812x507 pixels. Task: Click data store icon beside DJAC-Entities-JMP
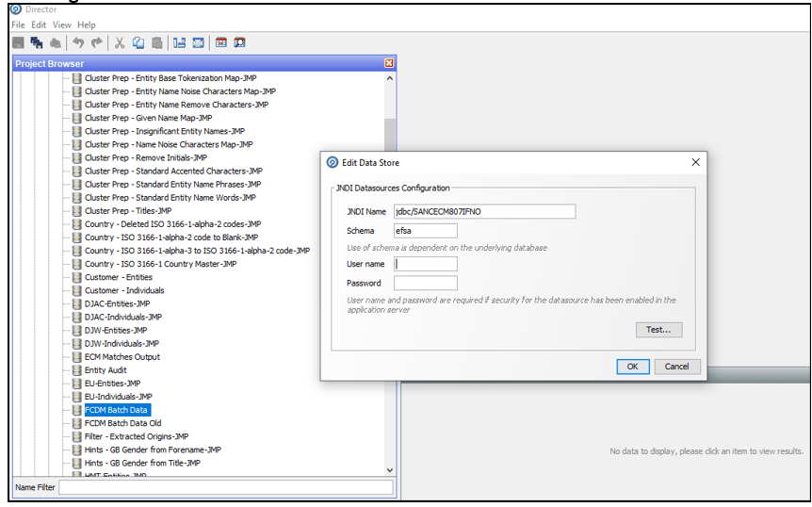(x=76, y=304)
